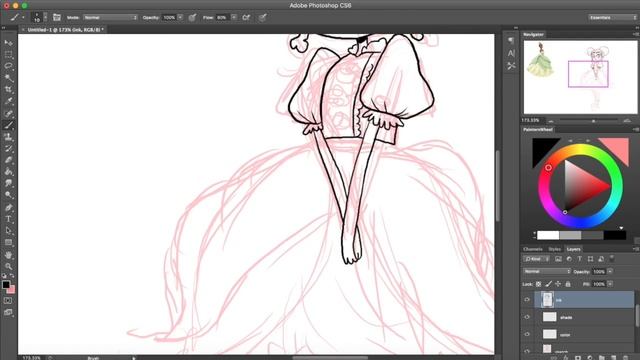640x360 pixels.
Task: Hide the shade layer
Action: coord(527,317)
